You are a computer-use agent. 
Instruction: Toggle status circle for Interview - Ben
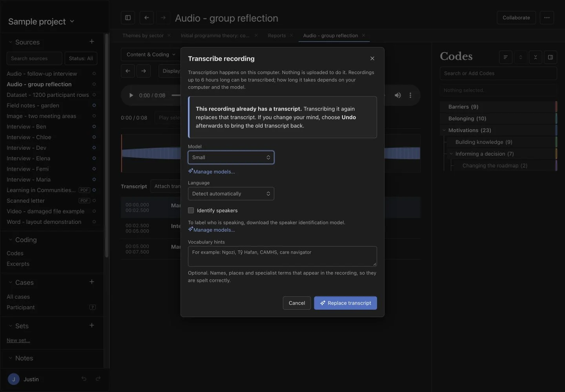(x=94, y=127)
